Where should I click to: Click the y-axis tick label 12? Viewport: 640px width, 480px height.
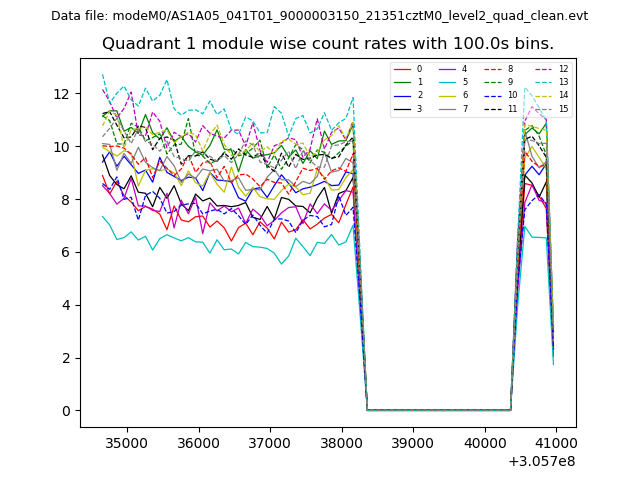[61, 94]
